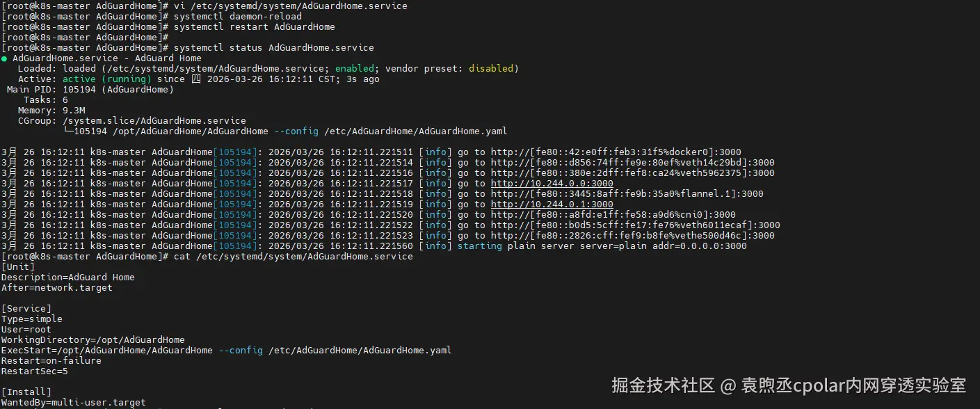Click the '[Service]' section header
The image size is (980, 409).
click(x=26, y=309)
